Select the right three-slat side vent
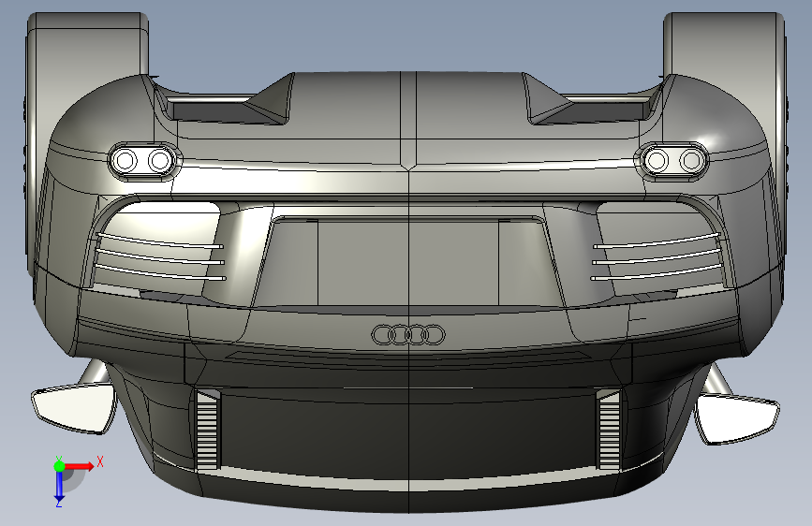The width and height of the screenshot is (812, 526). coord(657,256)
